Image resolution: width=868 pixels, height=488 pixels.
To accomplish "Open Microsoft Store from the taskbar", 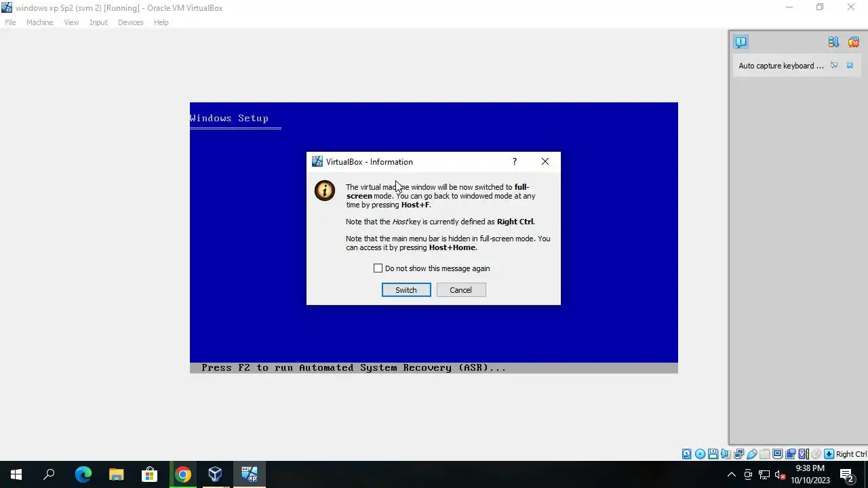I will [x=149, y=474].
